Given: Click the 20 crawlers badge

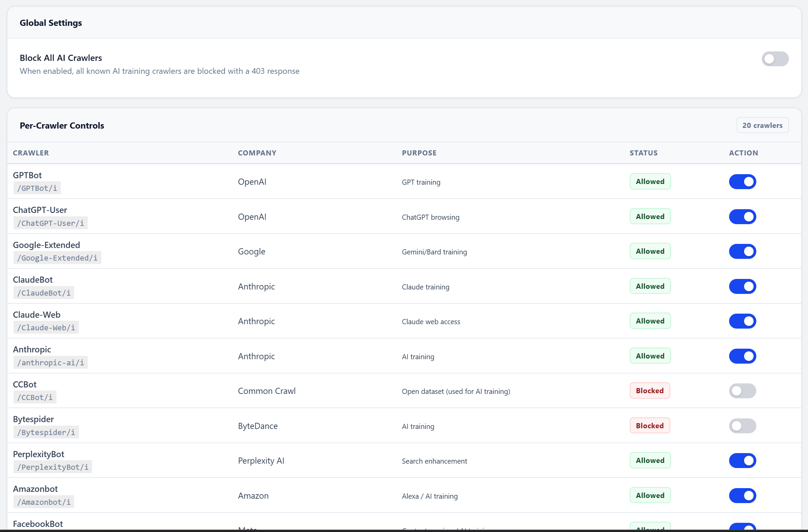Looking at the screenshot, I should click(762, 125).
